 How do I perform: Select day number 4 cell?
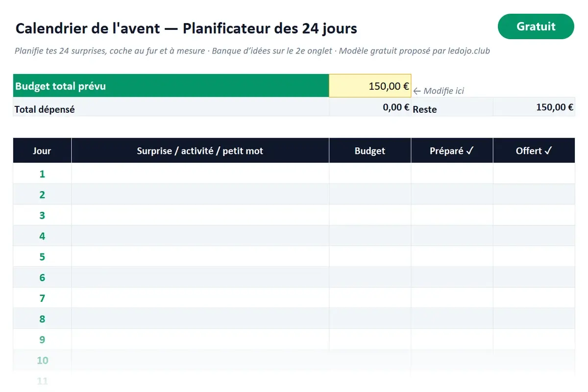(42, 236)
